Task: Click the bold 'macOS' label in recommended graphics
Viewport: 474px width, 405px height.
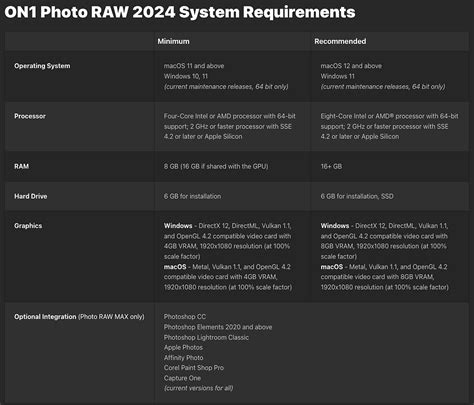Action: (x=332, y=267)
